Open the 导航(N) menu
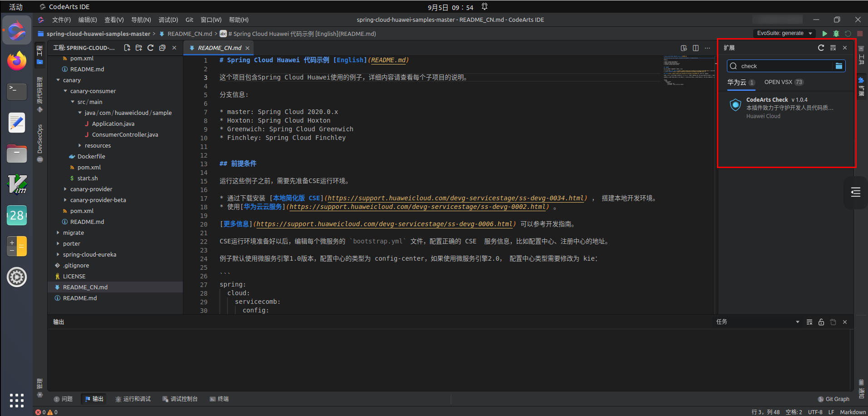Screen dimensions: 868x416 click(141, 20)
